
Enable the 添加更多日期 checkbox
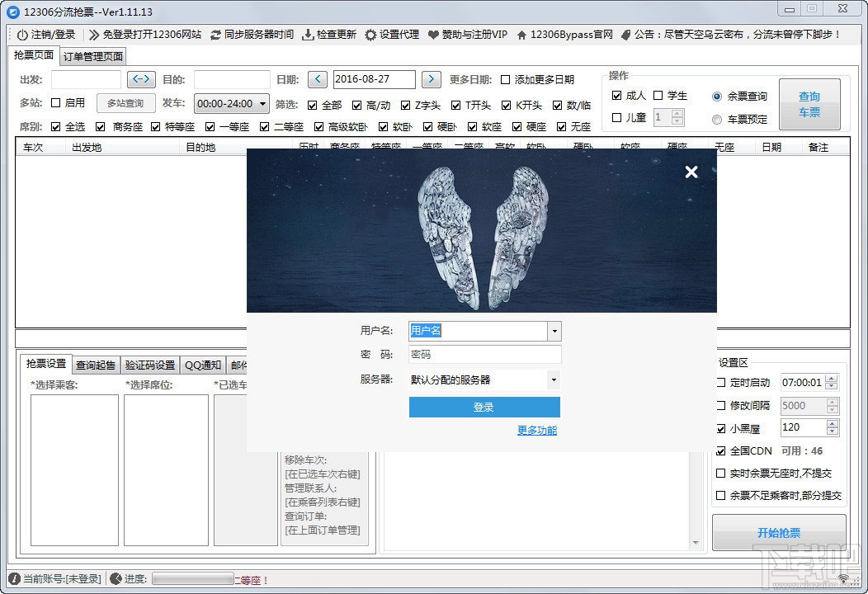click(507, 80)
